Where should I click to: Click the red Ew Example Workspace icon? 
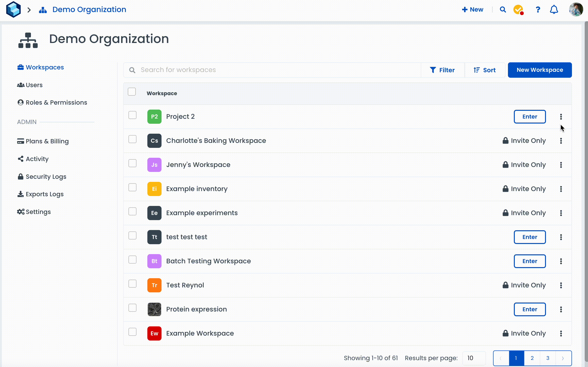[x=154, y=333]
